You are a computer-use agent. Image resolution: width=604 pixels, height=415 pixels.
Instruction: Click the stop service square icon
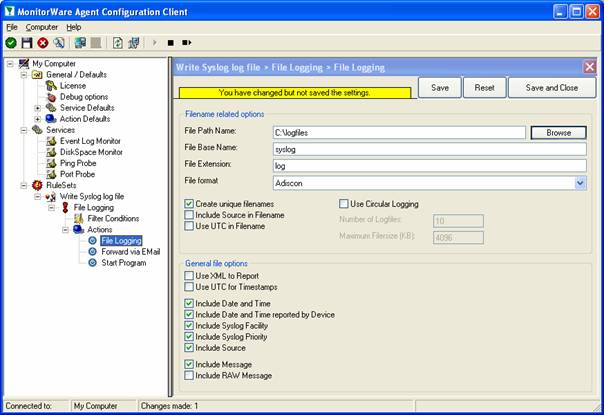tap(171, 42)
